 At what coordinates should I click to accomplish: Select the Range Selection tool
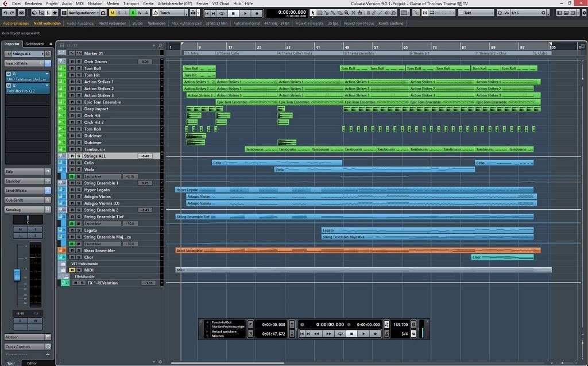(x=319, y=13)
